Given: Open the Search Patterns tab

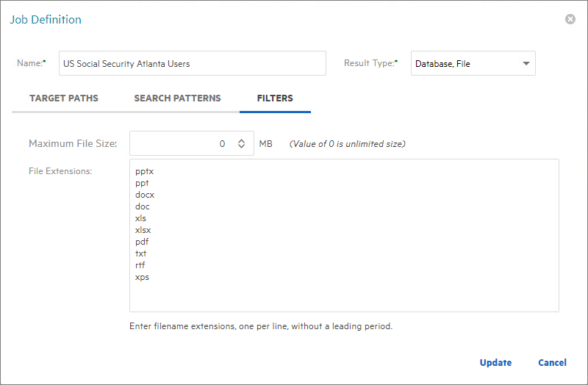Looking at the screenshot, I should [177, 98].
